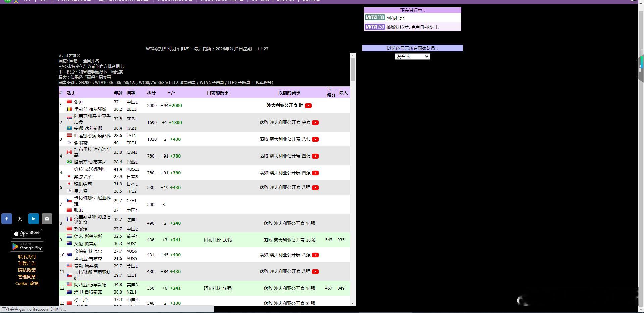
Task: Share page on X (Twitter)
Action: pyautogui.click(x=20, y=219)
